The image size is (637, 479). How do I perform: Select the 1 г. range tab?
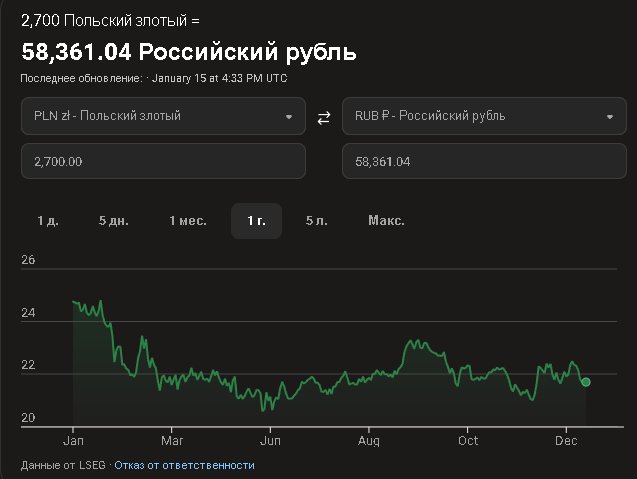pos(256,221)
